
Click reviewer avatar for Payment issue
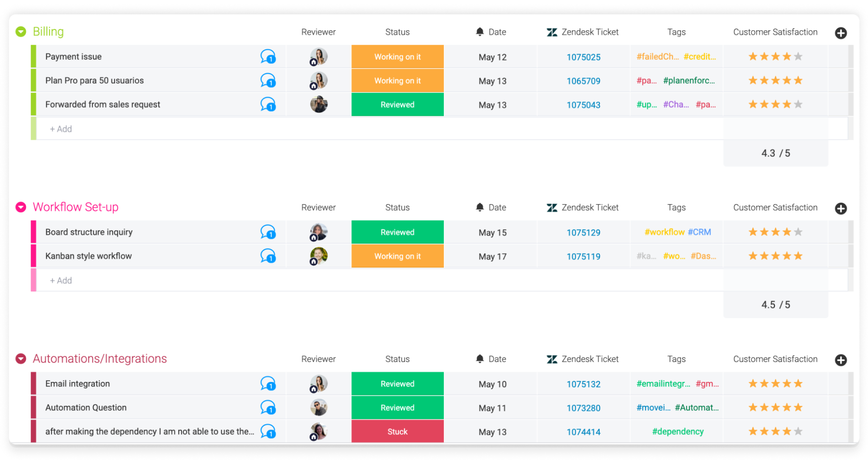tap(319, 57)
